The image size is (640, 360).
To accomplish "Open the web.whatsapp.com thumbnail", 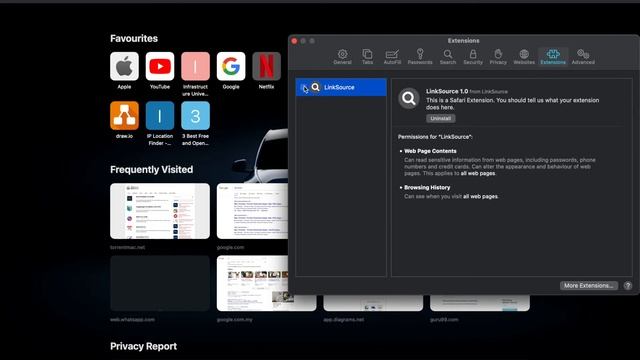I will click(x=160, y=283).
